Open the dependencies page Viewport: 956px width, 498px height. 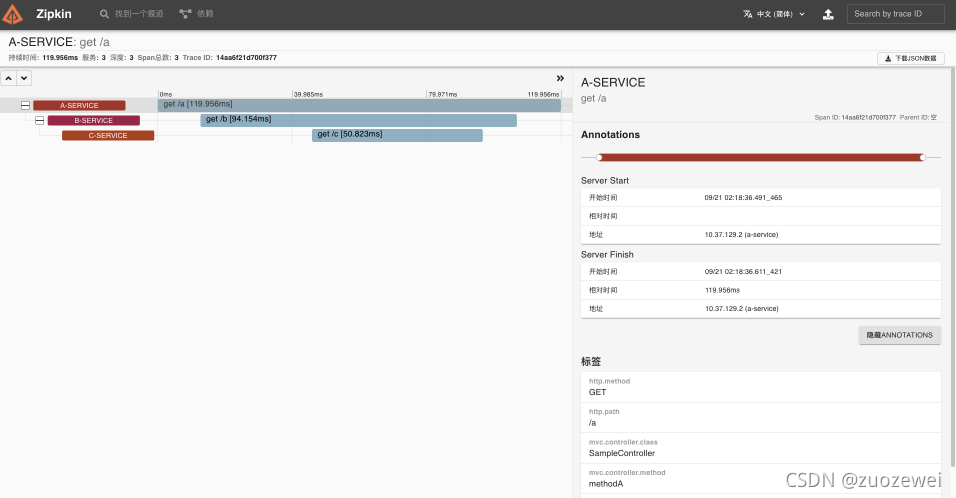tap(196, 13)
